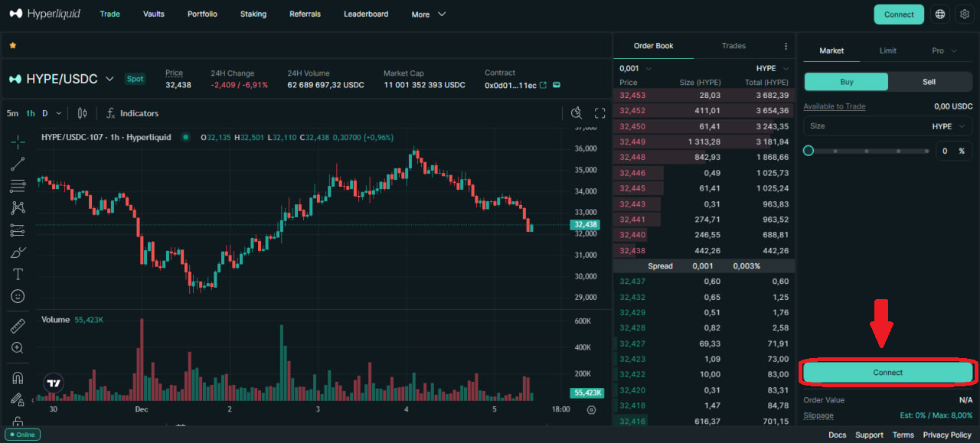Open the Docs link in footer
Image resolution: width=980 pixels, height=443 pixels.
tap(837, 435)
